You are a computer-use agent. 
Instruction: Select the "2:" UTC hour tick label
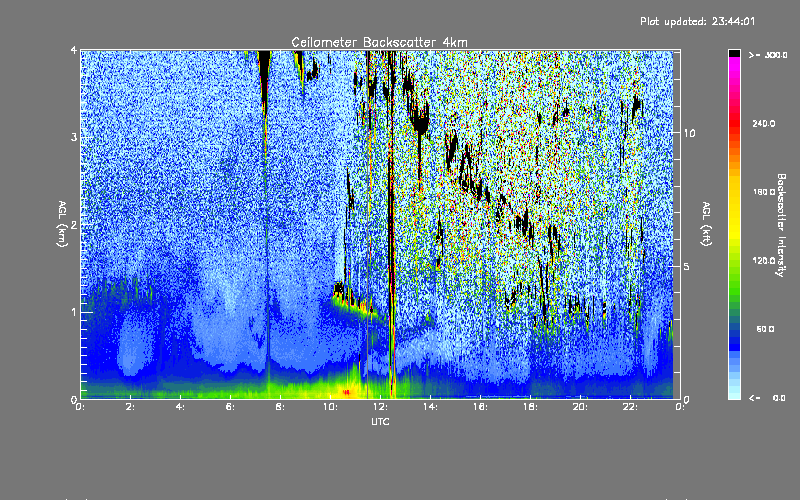coord(131,407)
